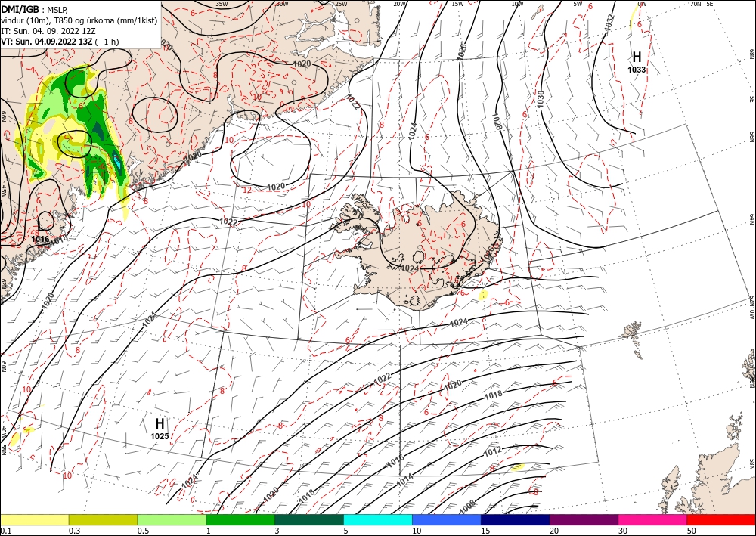The width and height of the screenshot is (756, 536).
Task: Click the 15W longitude label
Action: pos(457,4)
